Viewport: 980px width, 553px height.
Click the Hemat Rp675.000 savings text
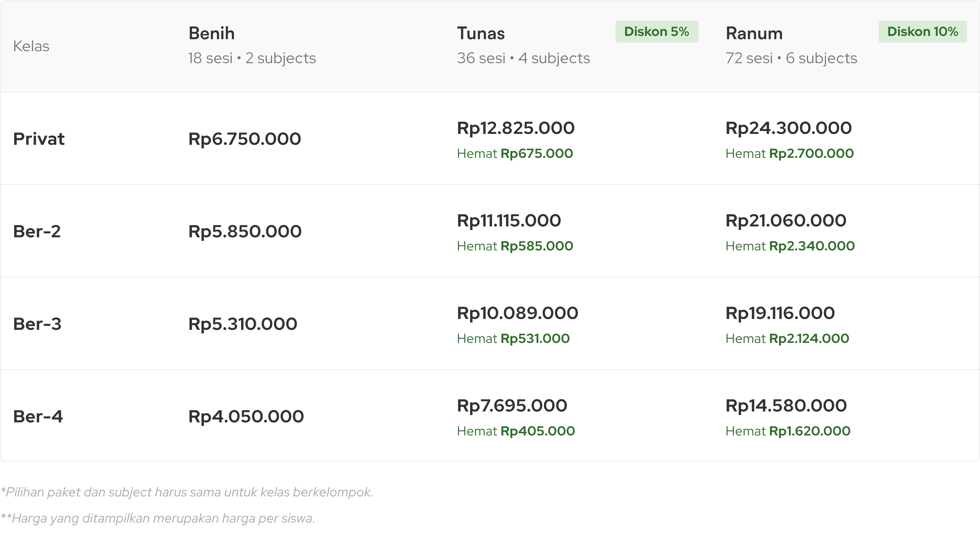[515, 154]
